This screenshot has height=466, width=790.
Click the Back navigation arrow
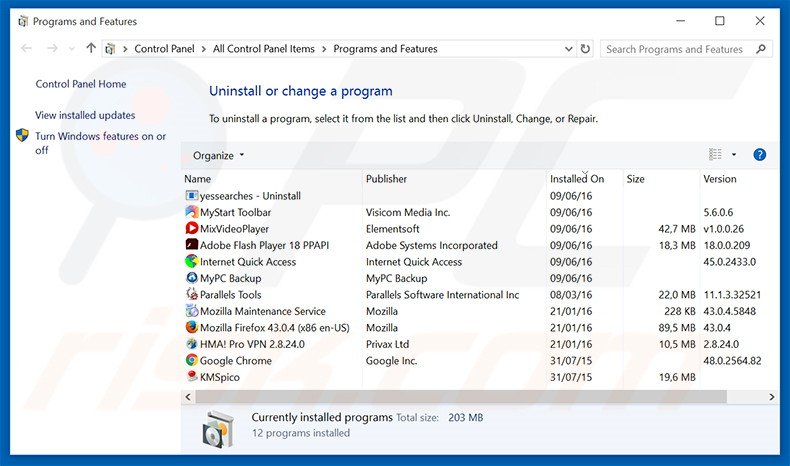point(26,49)
